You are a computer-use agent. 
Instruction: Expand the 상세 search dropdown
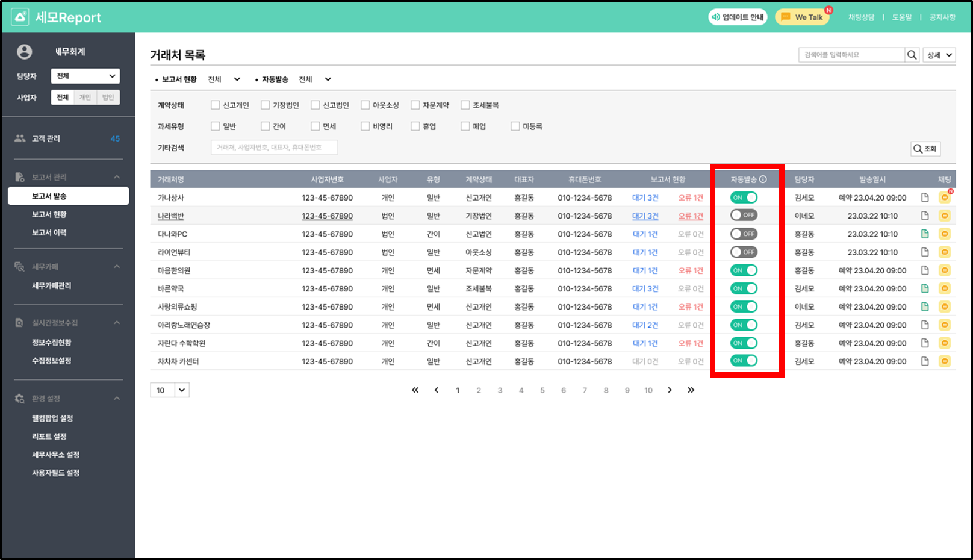click(x=939, y=55)
